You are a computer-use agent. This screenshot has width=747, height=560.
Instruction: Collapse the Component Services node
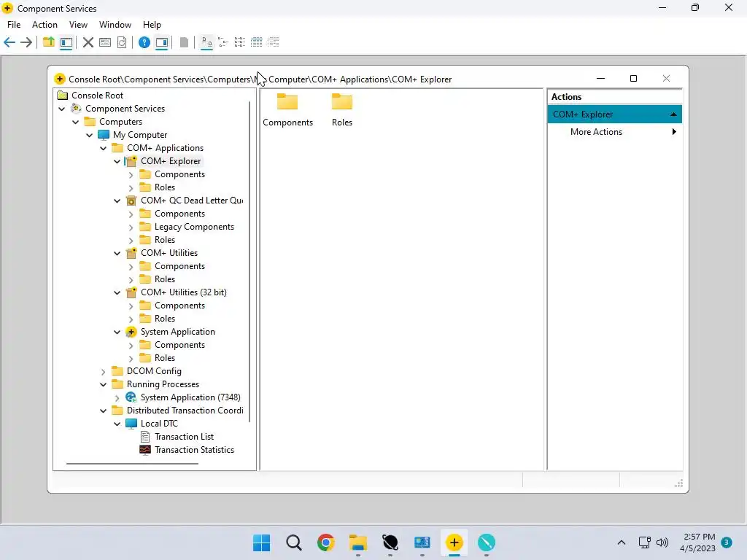point(62,109)
